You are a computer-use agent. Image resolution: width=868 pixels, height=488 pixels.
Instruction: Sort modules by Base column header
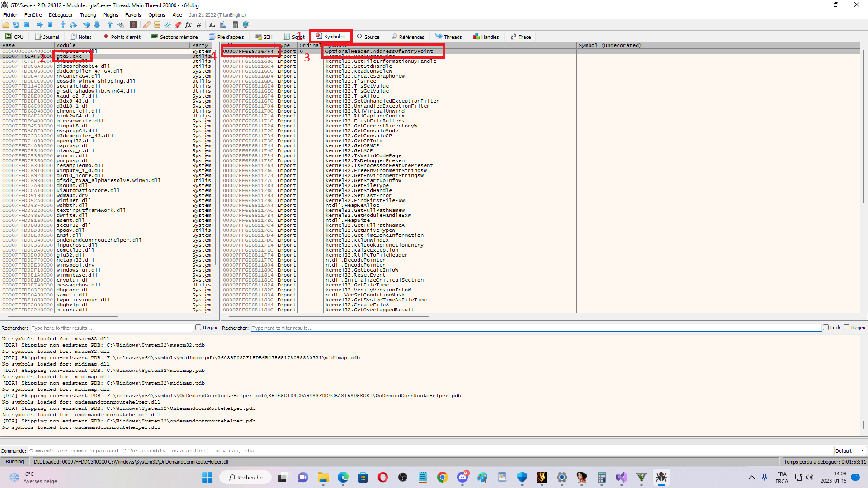coord(27,45)
